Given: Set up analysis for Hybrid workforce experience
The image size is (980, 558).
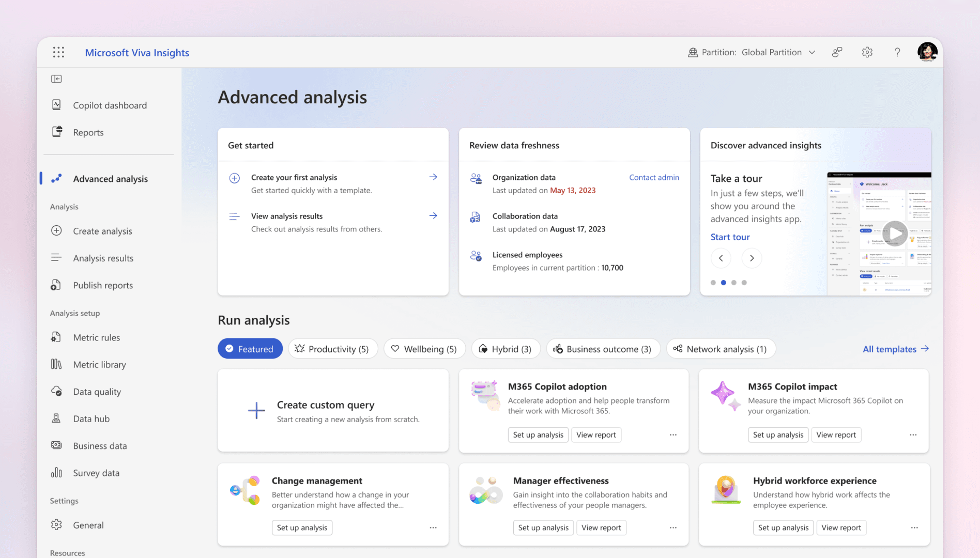Looking at the screenshot, I should pyautogui.click(x=783, y=528).
